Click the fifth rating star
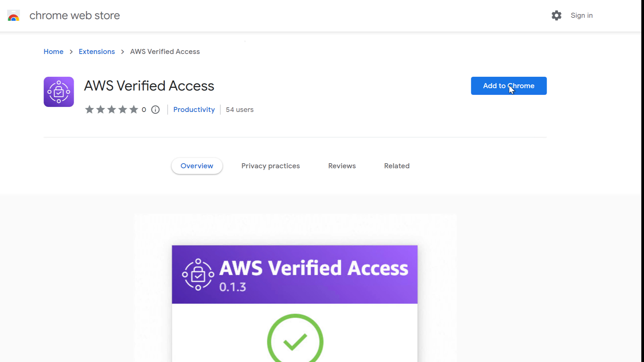The width and height of the screenshot is (644, 362). coord(134,110)
